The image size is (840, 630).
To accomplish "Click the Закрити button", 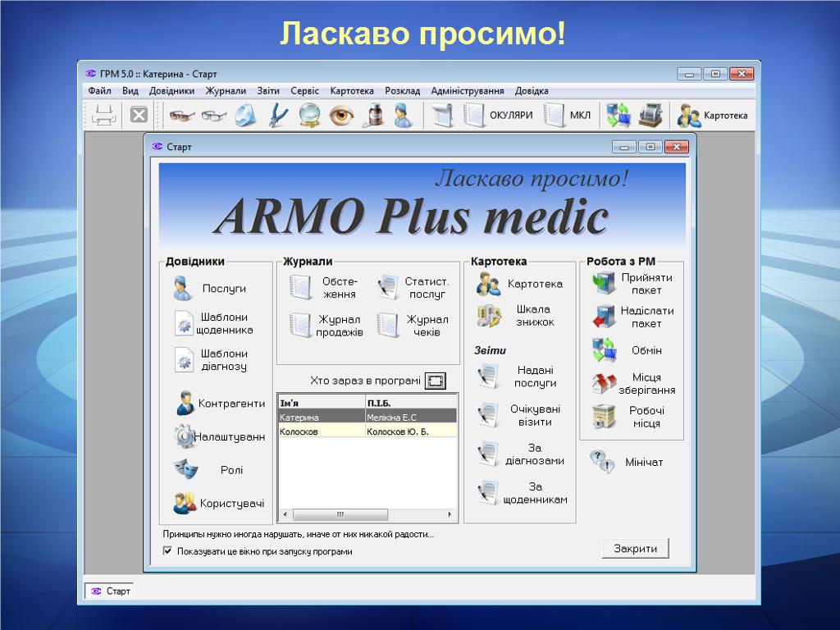I will click(635, 549).
